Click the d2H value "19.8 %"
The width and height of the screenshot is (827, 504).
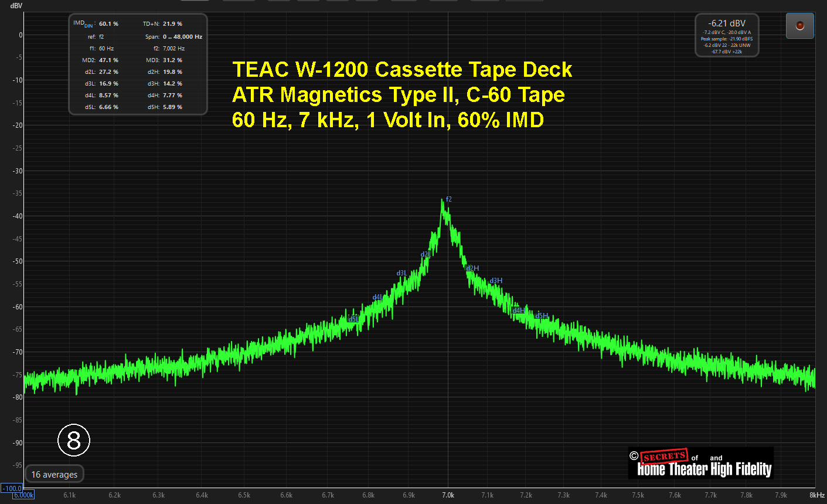pos(172,72)
